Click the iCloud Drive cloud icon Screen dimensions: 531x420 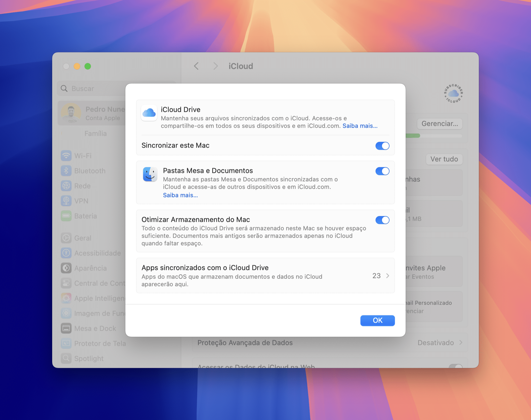pyautogui.click(x=149, y=113)
